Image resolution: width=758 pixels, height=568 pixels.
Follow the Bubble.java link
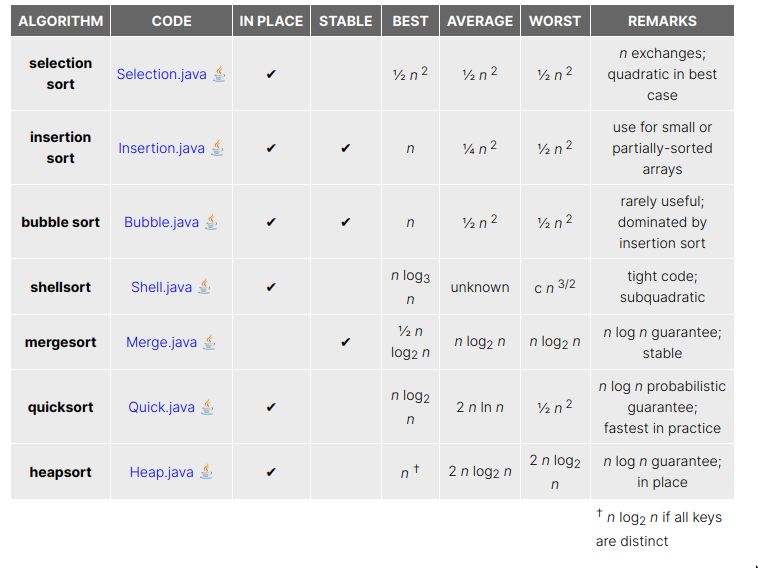point(161,222)
